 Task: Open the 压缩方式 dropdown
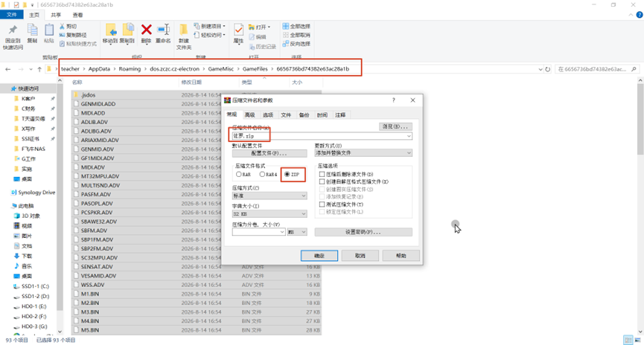click(269, 196)
